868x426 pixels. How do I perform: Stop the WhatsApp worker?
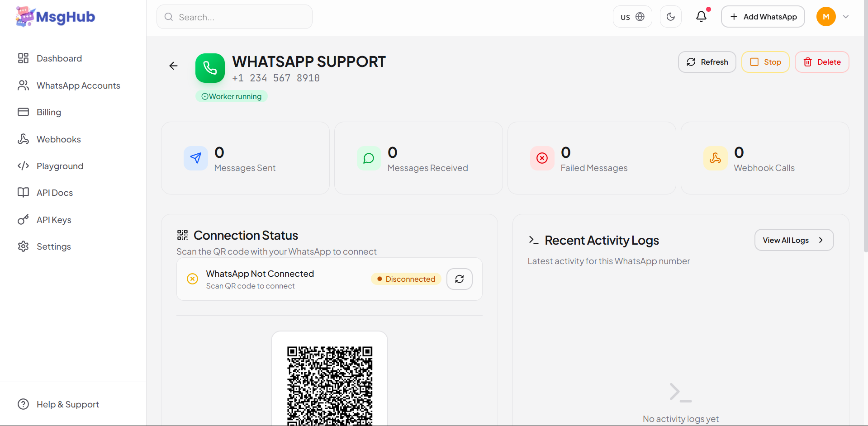pyautogui.click(x=765, y=62)
